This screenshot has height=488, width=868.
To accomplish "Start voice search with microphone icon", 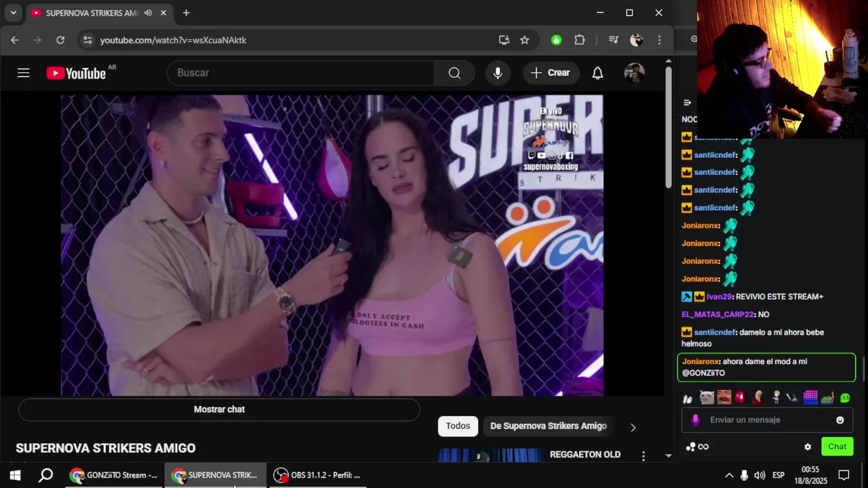I will tap(498, 73).
